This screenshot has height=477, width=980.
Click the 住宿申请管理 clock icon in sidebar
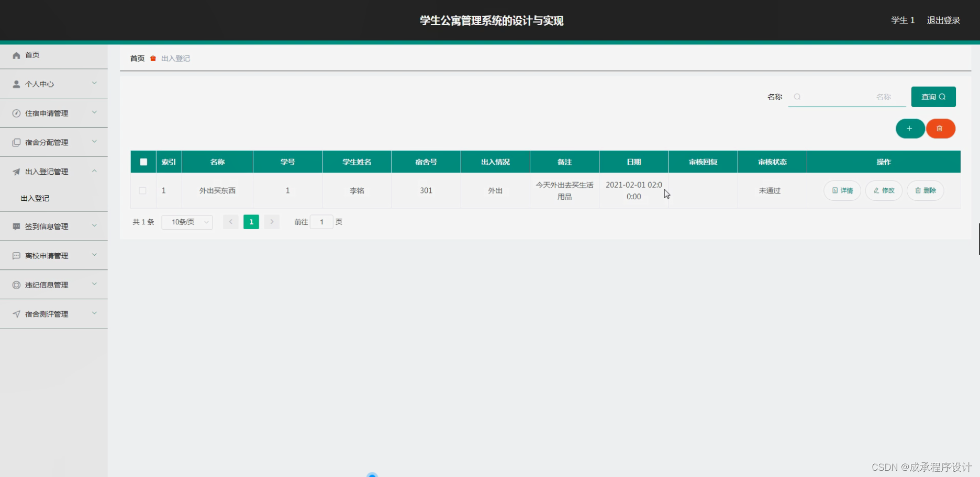(16, 113)
